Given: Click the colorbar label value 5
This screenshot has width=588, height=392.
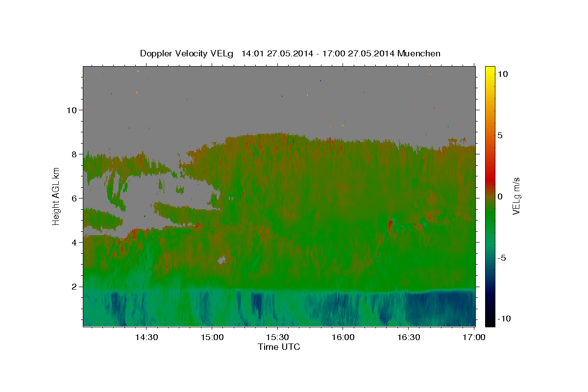Looking at the screenshot, I should (500, 135).
